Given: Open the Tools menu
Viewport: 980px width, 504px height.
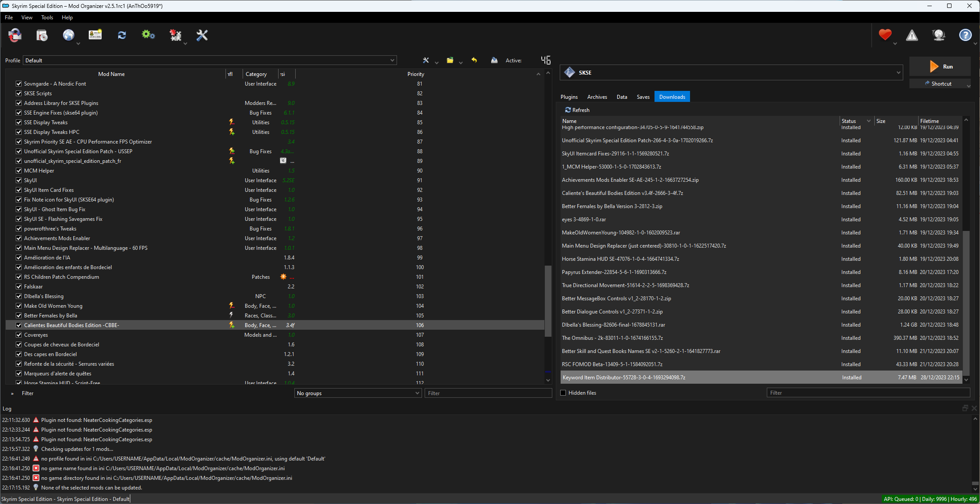Looking at the screenshot, I should click(x=47, y=18).
